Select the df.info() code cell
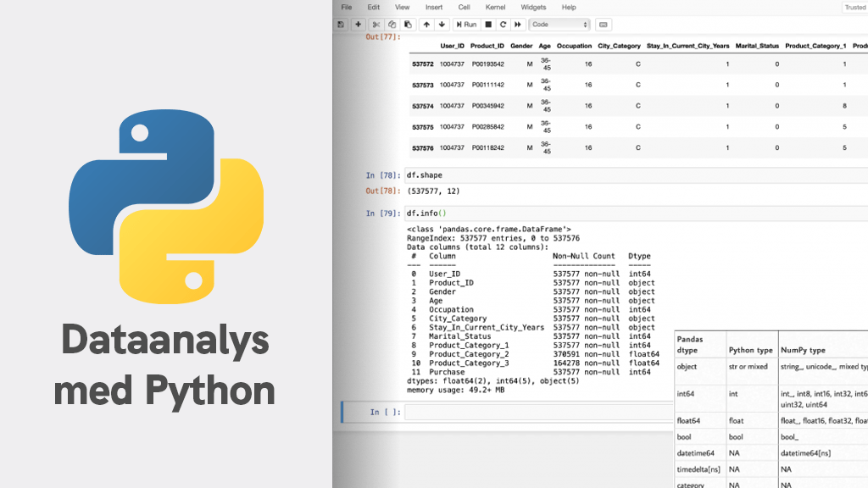The height and width of the screenshot is (488, 868). pos(627,213)
